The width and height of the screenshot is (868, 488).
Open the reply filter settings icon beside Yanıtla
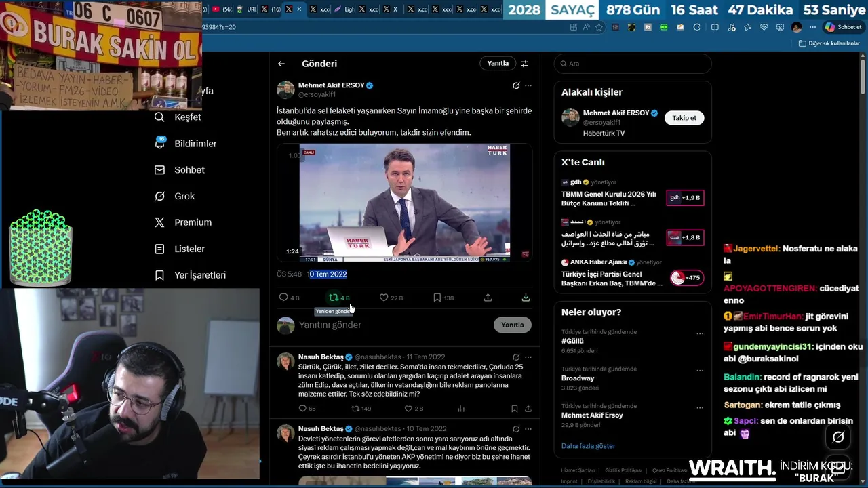point(524,64)
